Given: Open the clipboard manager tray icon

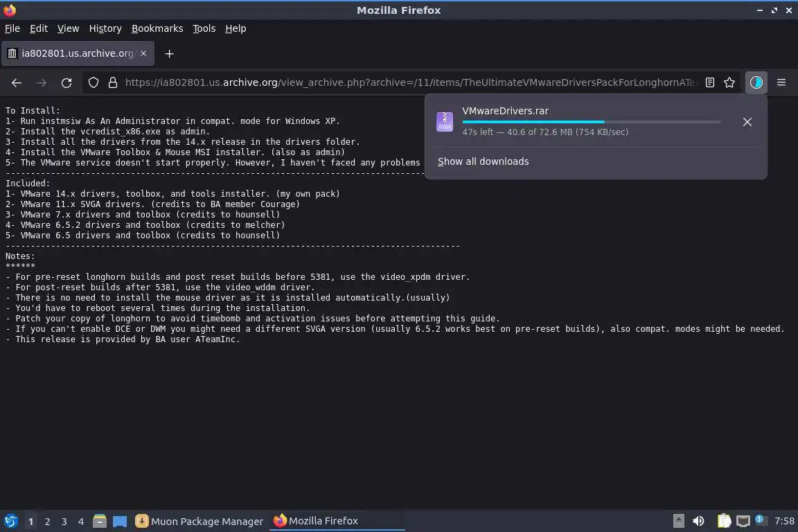Looking at the screenshot, I should coord(724,521).
